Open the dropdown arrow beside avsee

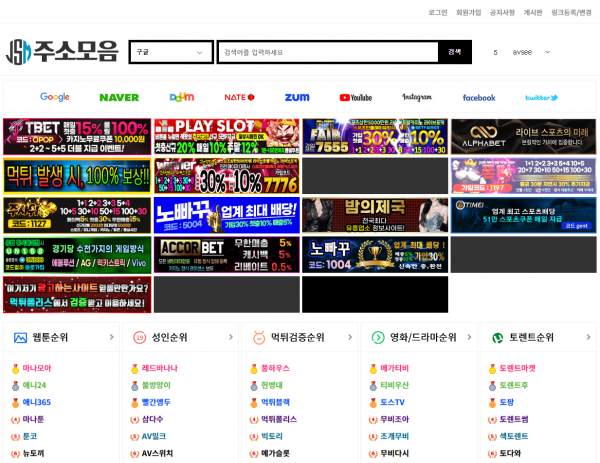point(548,52)
